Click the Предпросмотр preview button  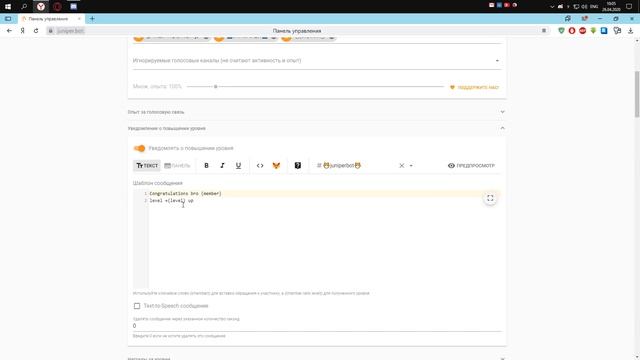[471, 166]
